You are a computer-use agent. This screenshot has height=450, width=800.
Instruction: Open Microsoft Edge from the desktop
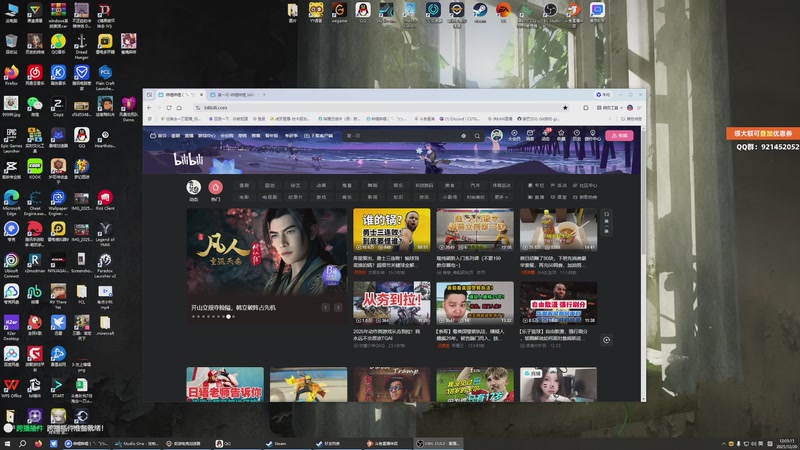click(11, 202)
